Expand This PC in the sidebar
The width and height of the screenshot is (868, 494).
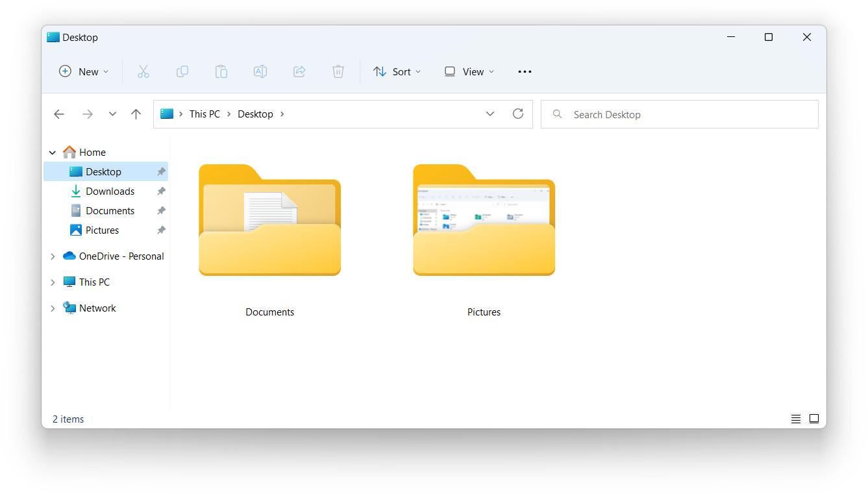[53, 282]
